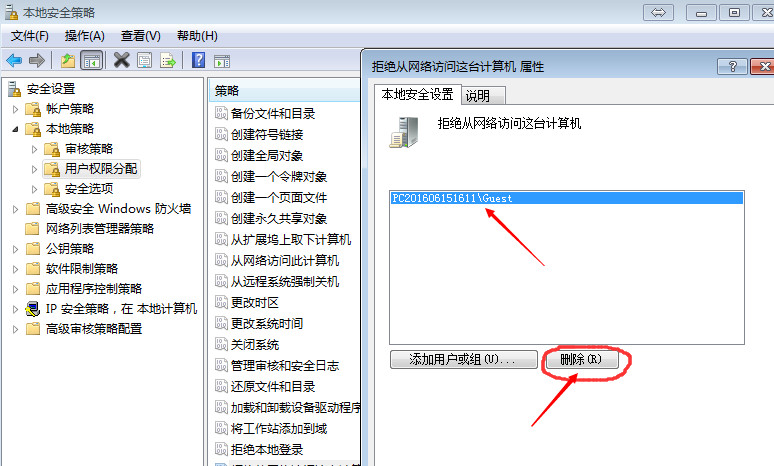Image resolution: width=774 pixels, height=466 pixels.
Task: Click the blue help question mark icon
Action: coord(198,60)
